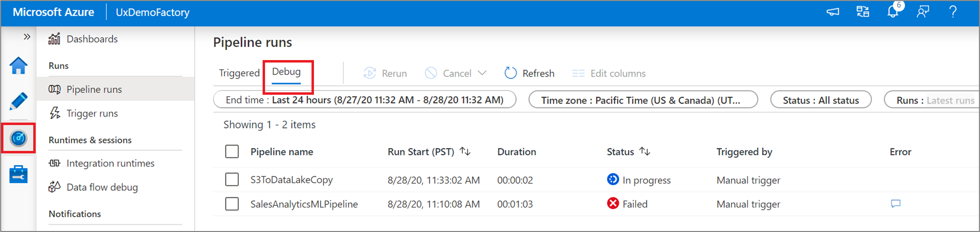Check the SalesAnalyticsMLPipeline row checkbox
This screenshot has height=232, width=980.
232,204
